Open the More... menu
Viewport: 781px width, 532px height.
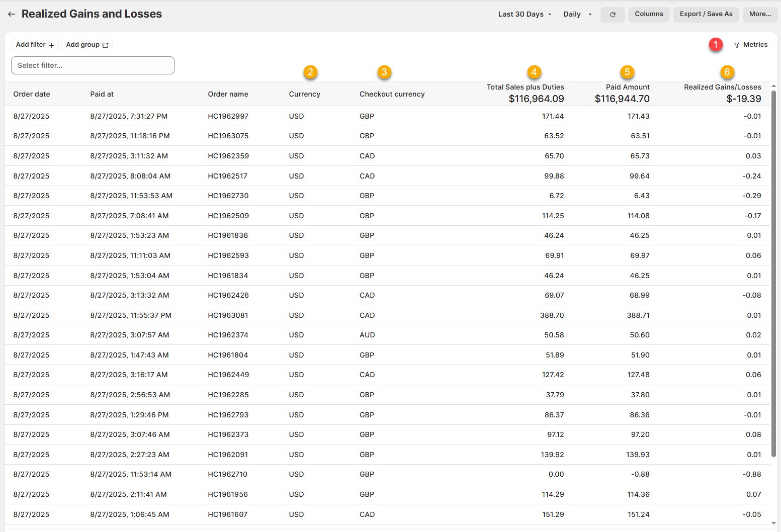pyautogui.click(x=760, y=14)
